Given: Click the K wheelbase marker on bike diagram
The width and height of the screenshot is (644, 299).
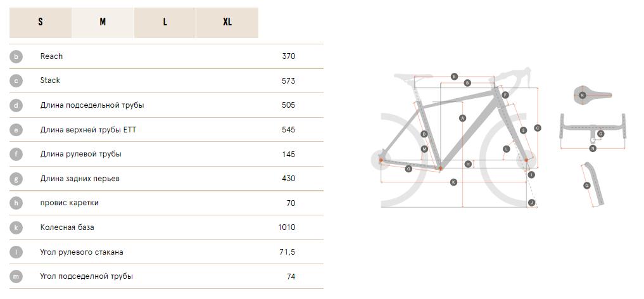Looking at the screenshot, I should [x=453, y=182].
